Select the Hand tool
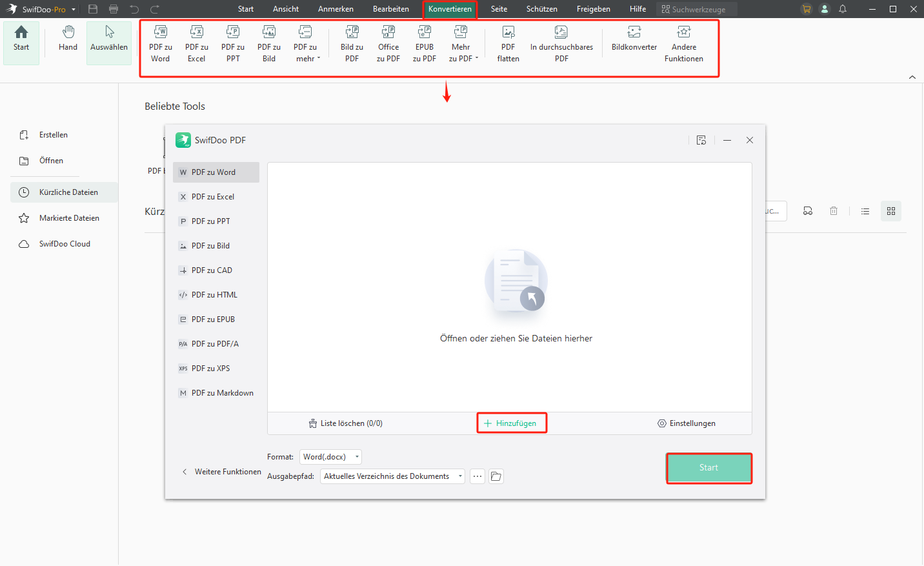This screenshot has height=566, width=924. click(x=68, y=39)
